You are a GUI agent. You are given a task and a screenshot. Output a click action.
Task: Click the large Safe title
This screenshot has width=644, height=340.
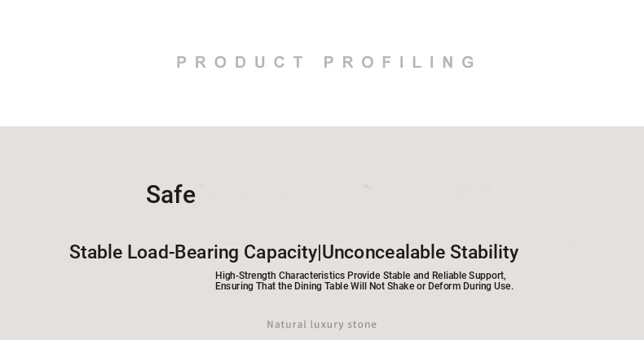tap(171, 195)
